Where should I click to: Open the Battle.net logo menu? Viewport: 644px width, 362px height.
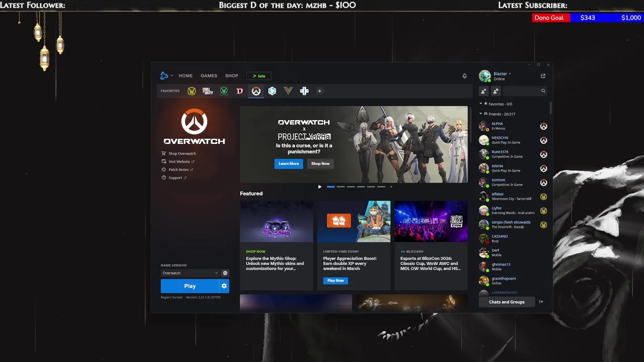click(x=164, y=76)
